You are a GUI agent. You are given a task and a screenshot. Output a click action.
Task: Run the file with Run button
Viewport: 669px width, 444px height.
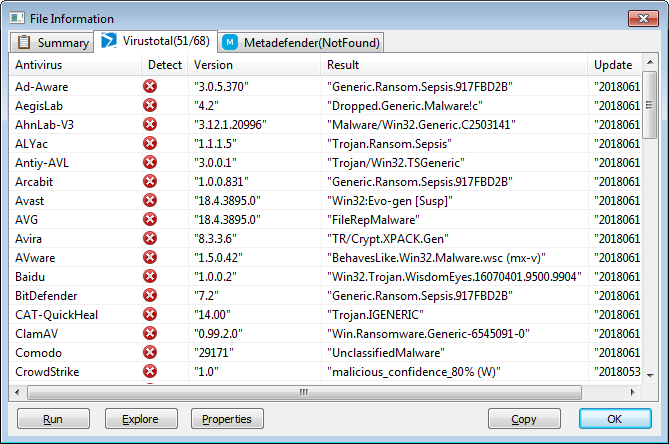click(x=53, y=419)
